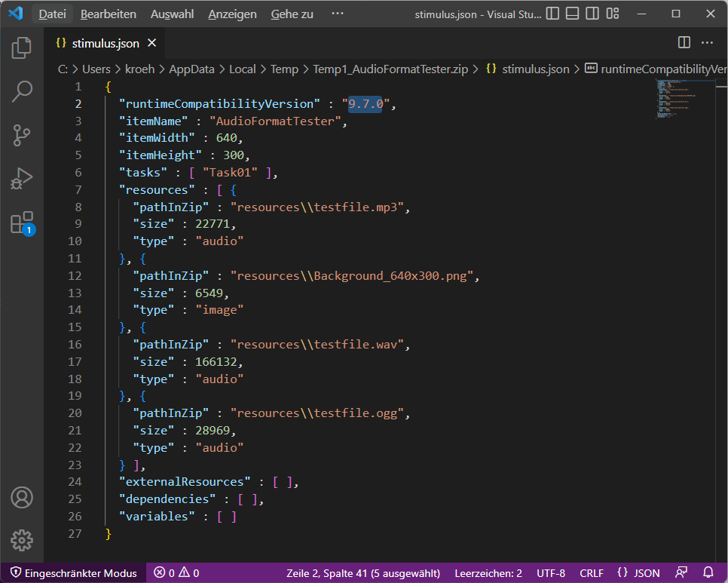Open the Explorer view in activity bar

pyautogui.click(x=22, y=48)
